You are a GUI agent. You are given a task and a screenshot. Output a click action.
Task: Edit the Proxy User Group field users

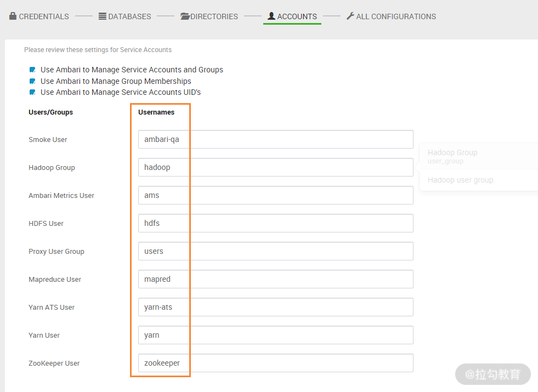pyautogui.click(x=276, y=251)
